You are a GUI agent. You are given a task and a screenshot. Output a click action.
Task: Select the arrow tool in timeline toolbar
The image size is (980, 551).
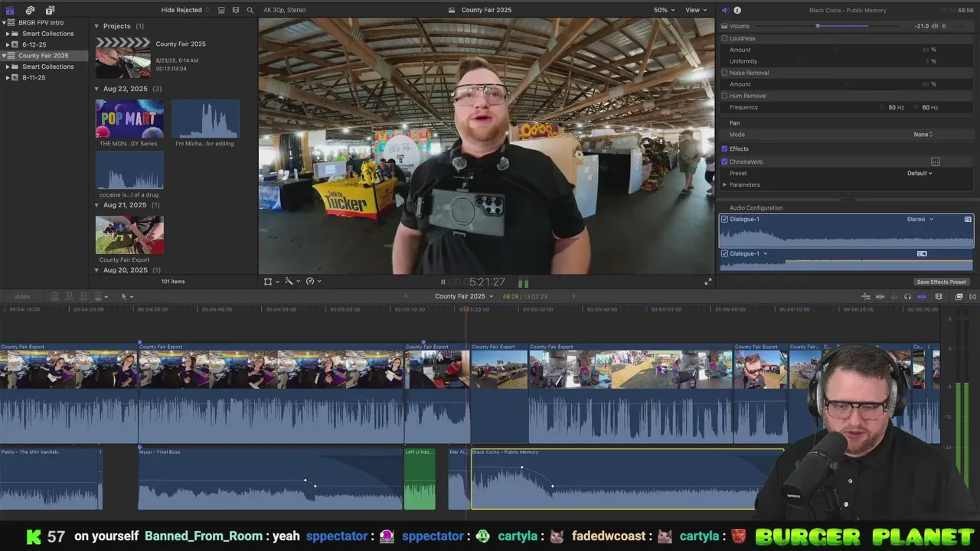coord(126,296)
